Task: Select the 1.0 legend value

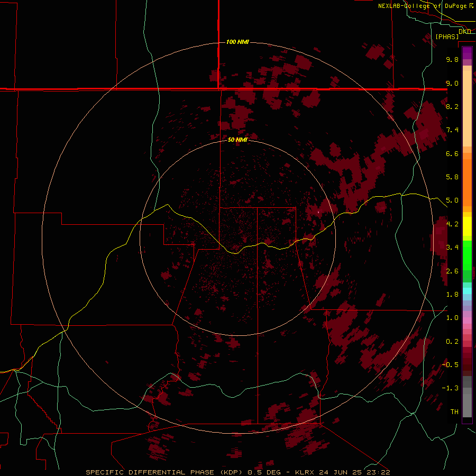Action: tap(452, 318)
